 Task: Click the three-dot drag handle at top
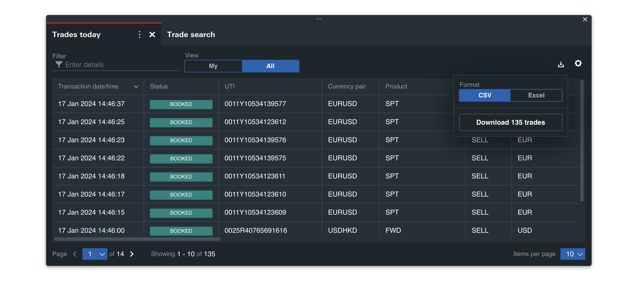[x=319, y=19]
